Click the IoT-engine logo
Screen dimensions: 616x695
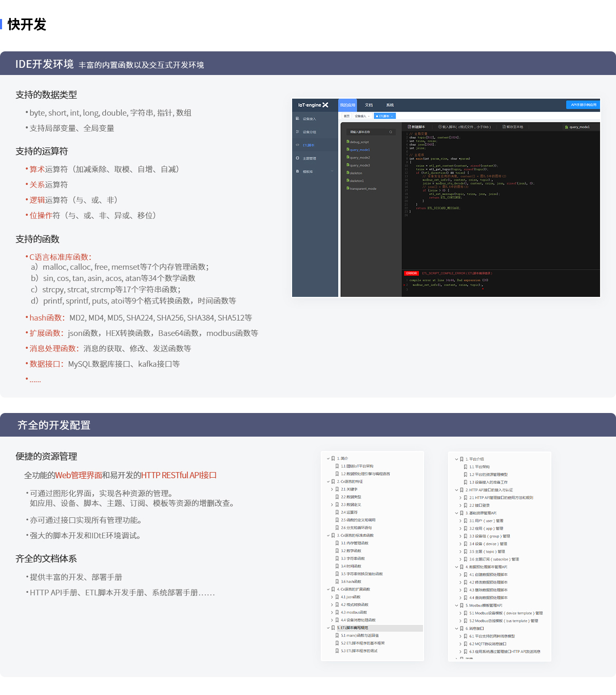click(313, 105)
